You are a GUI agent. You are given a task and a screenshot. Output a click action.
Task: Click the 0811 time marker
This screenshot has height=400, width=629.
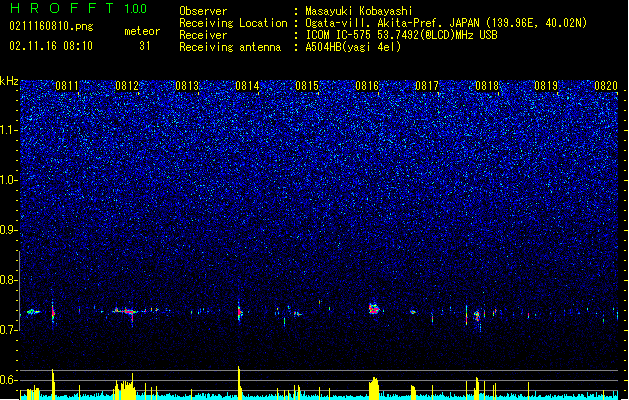tap(67, 86)
